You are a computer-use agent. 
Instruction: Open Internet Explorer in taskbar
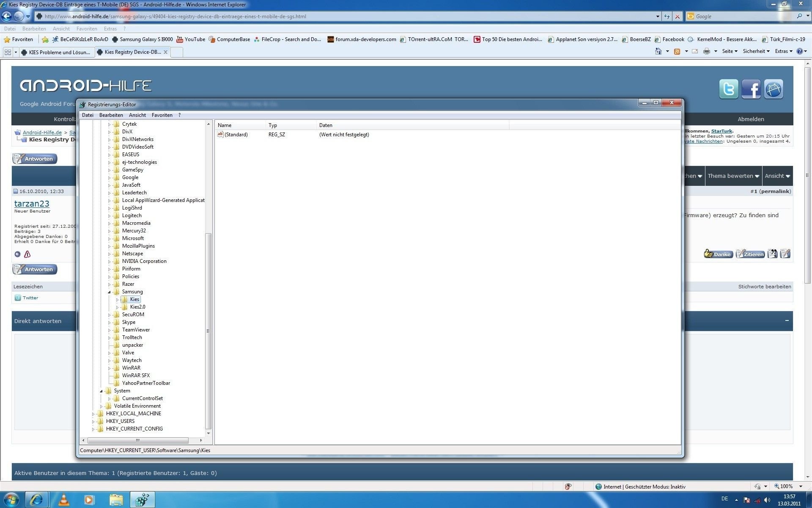click(36, 500)
